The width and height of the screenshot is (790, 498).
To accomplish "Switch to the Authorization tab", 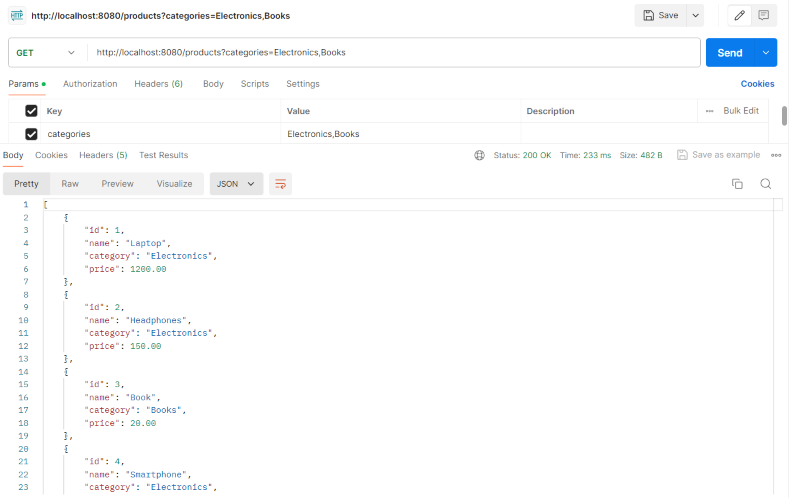I will (90, 84).
